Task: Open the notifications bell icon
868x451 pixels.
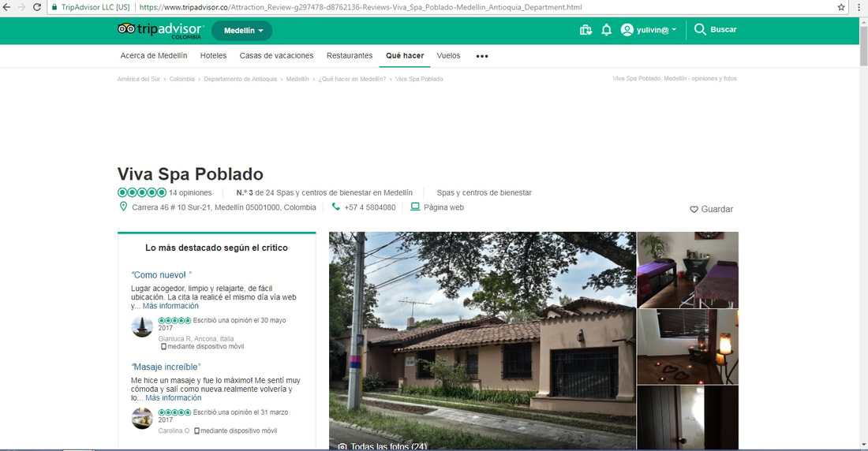Action: pyautogui.click(x=606, y=30)
